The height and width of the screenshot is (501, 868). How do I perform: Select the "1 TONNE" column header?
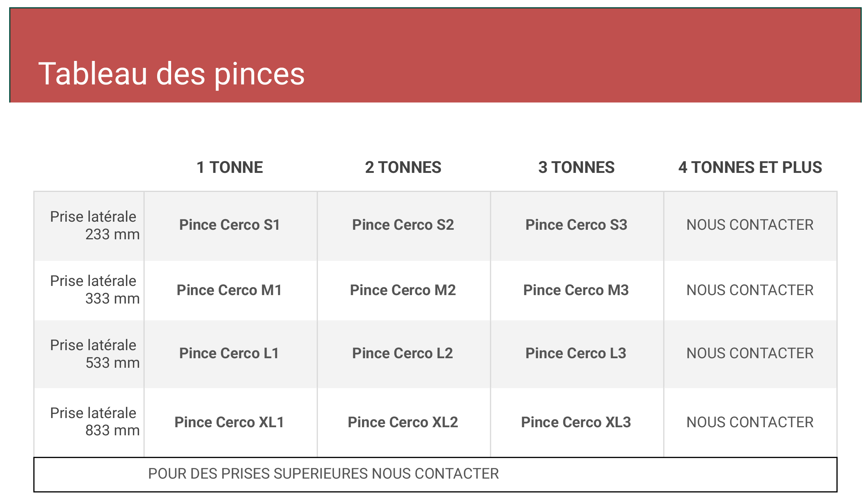click(x=230, y=167)
